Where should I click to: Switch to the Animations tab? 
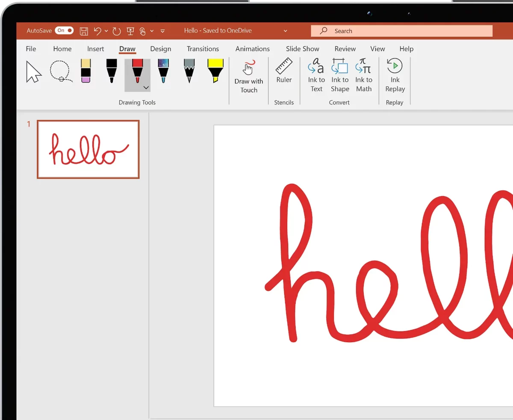tap(252, 49)
